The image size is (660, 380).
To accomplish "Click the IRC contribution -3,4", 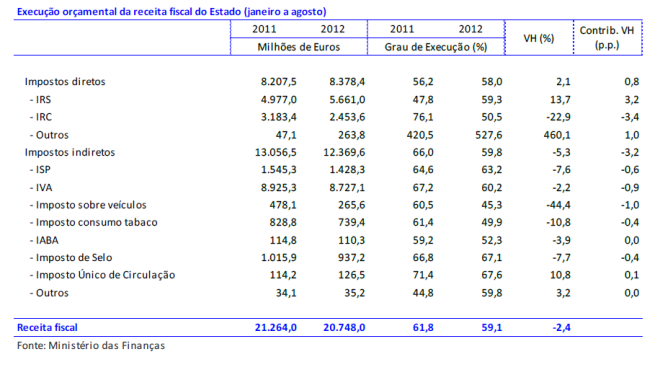I will click(630, 117).
